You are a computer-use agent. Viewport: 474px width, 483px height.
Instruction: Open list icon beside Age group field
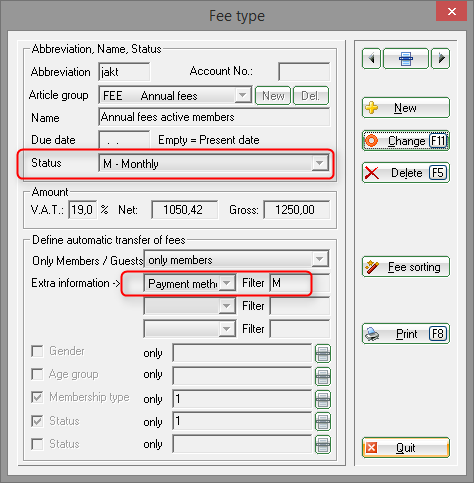click(323, 376)
